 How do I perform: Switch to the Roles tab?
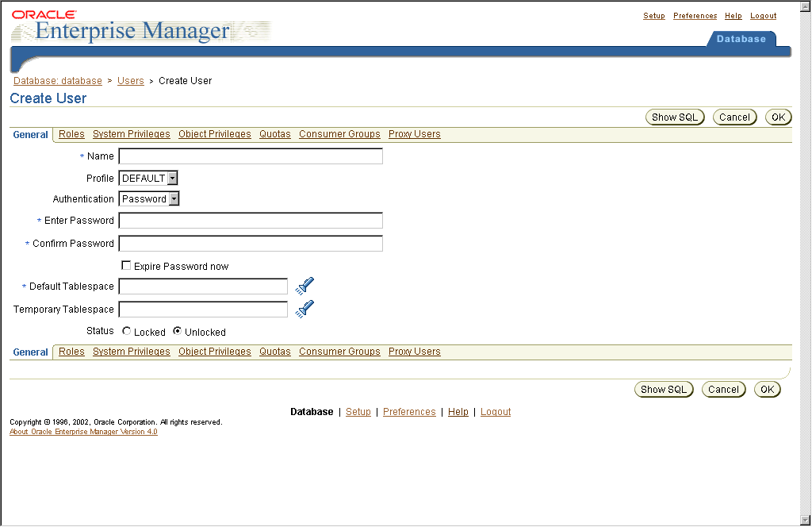click(x=71, y=134)
